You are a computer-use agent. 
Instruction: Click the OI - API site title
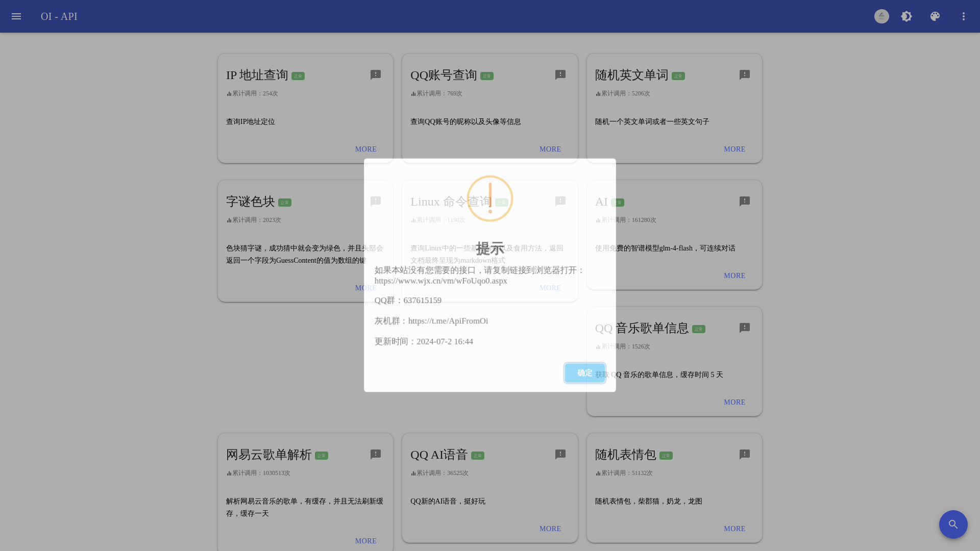coord(59,16)
